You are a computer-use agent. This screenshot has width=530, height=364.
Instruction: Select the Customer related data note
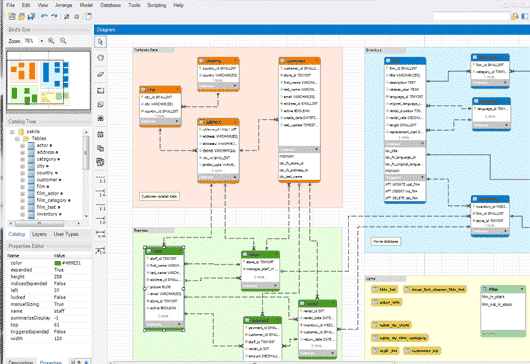[159, 196]
